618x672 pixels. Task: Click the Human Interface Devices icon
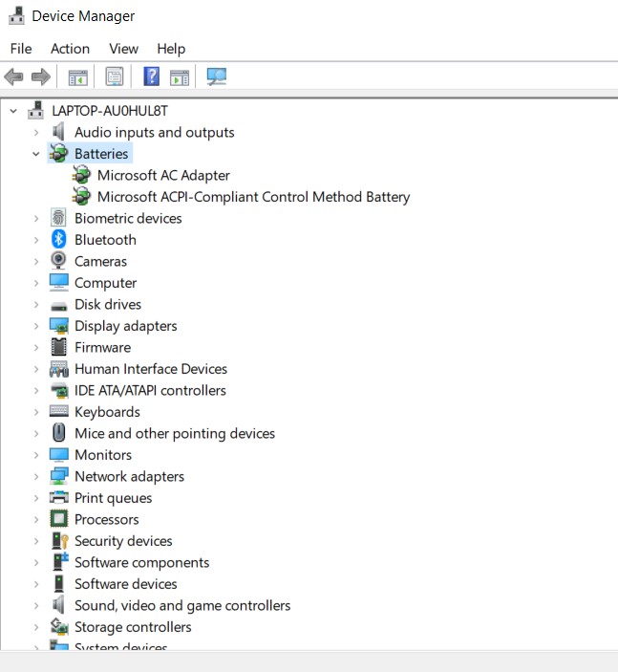[58, 369]
